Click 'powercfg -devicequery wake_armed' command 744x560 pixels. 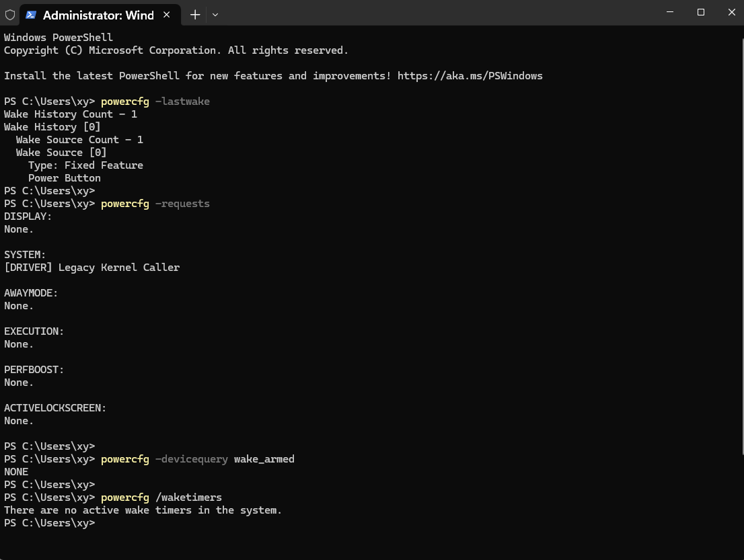(x=197, y=459)
